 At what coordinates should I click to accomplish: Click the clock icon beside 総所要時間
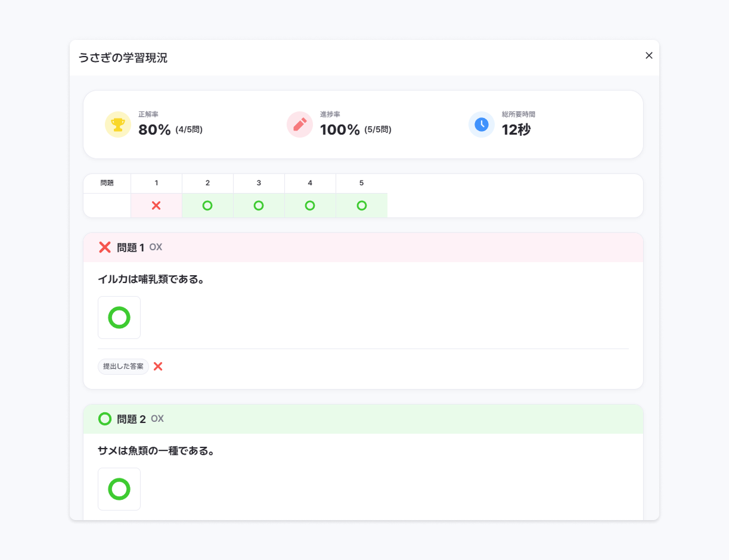click(x=482, y=125)
